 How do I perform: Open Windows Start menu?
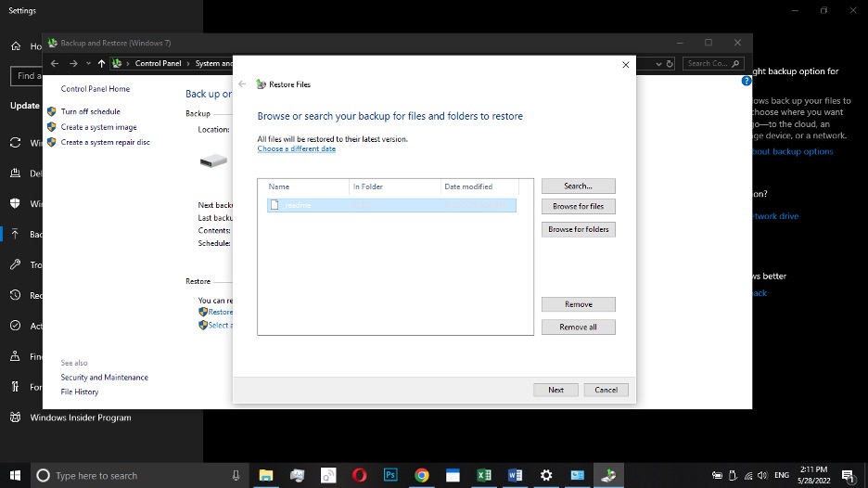(15, 475)
